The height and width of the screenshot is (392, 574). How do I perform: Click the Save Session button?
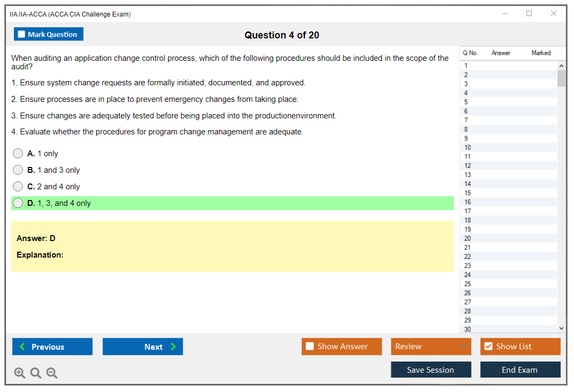coord(430,370)
